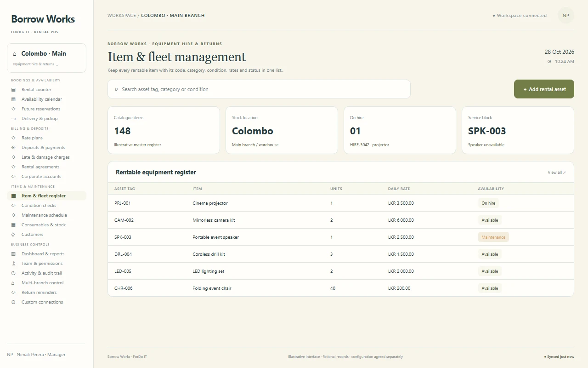Click the NP user avatar top right
588x368 pixels.
tap(566, 15)
